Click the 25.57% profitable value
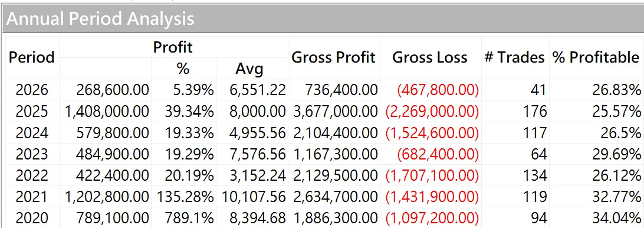The height and width of the screenshot is (228, 644). 616,112
